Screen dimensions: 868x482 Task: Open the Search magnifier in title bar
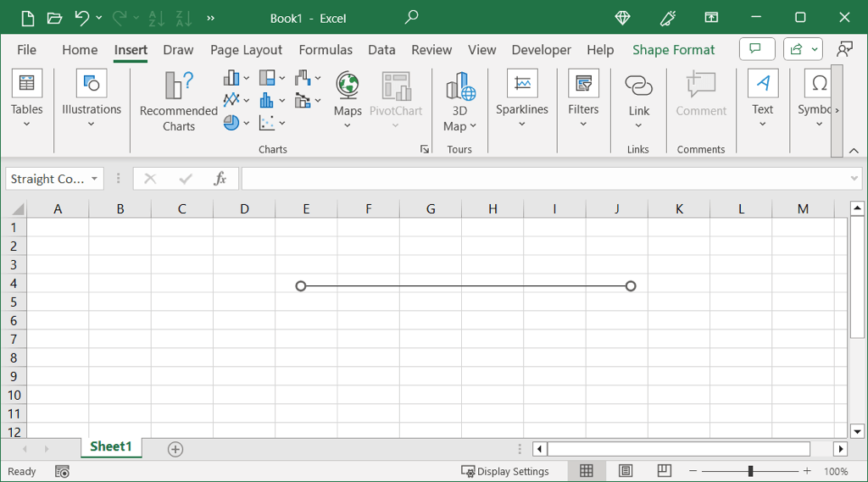412,18
